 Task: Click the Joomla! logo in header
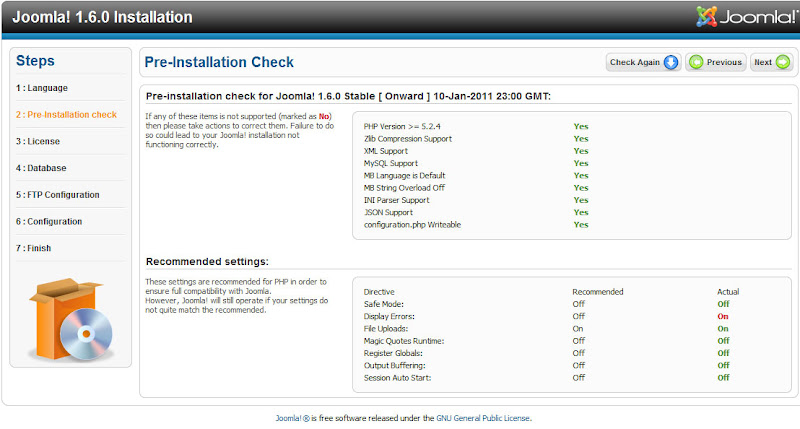[747, 17]
